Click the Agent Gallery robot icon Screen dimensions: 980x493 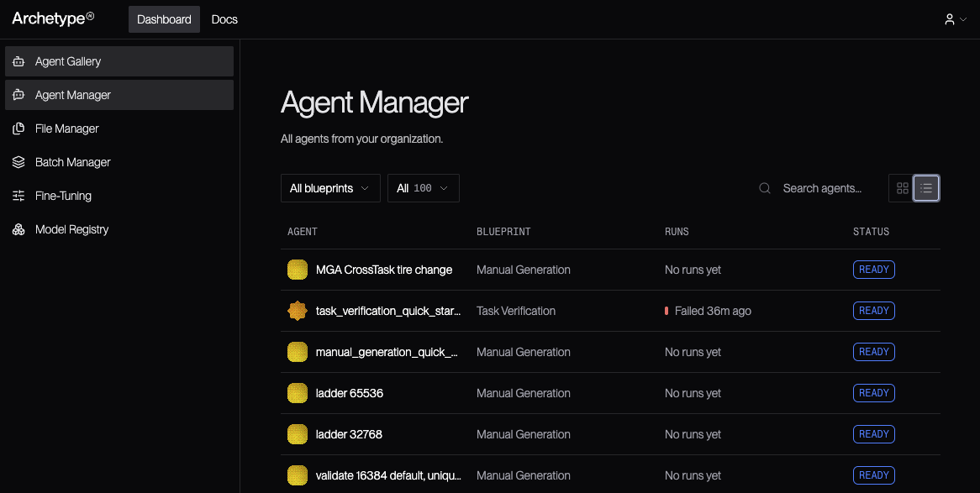click(x=18, y=61)
